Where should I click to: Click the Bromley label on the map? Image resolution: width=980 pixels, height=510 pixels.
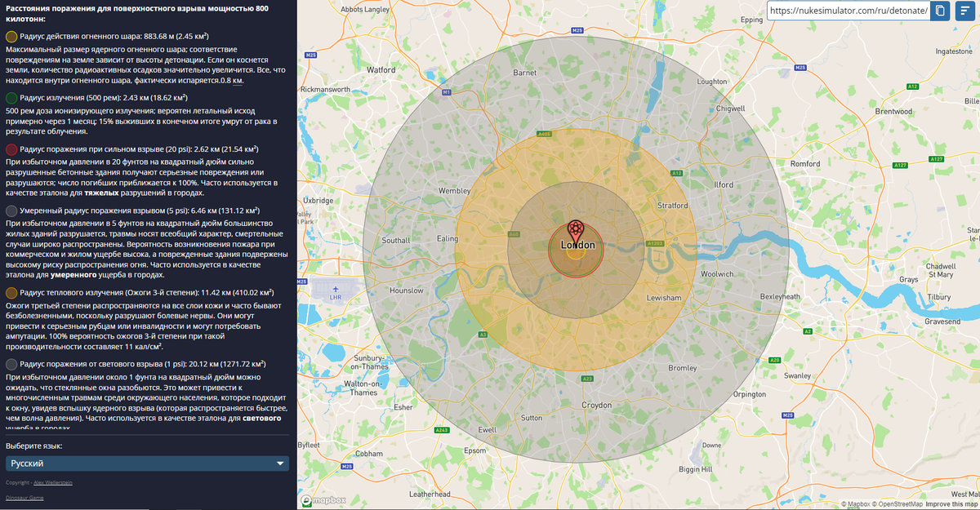[x=682, y=368]
